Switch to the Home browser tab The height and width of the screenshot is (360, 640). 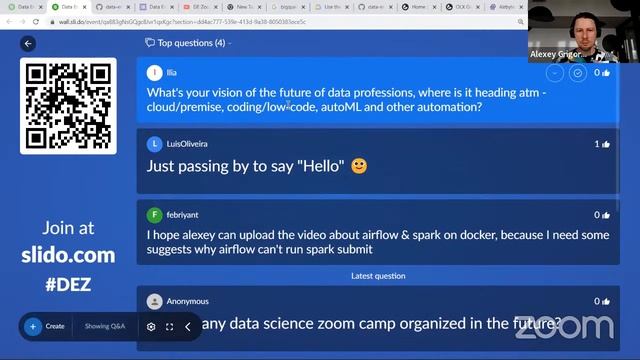pos(419,7)
